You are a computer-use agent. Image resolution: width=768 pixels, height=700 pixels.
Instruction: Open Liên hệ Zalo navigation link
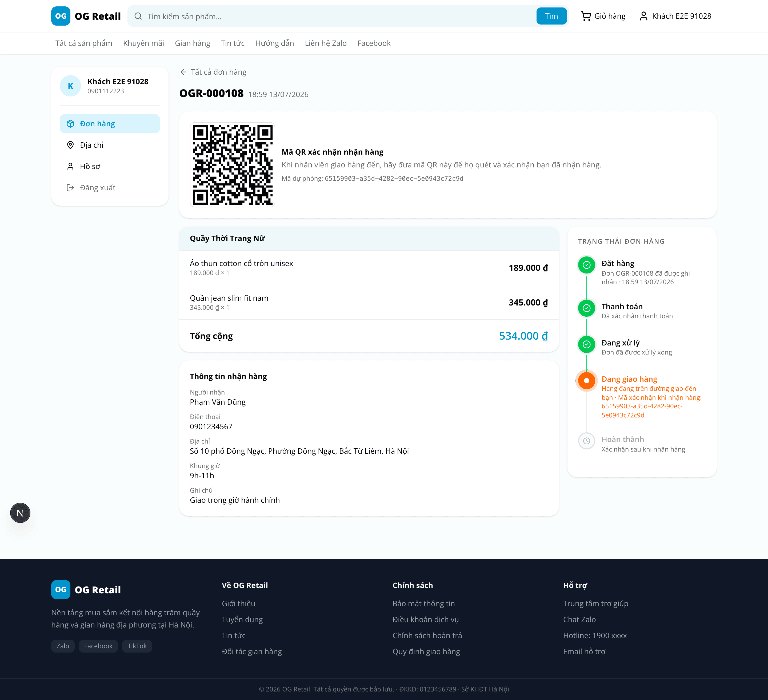[x=326, y=43]
